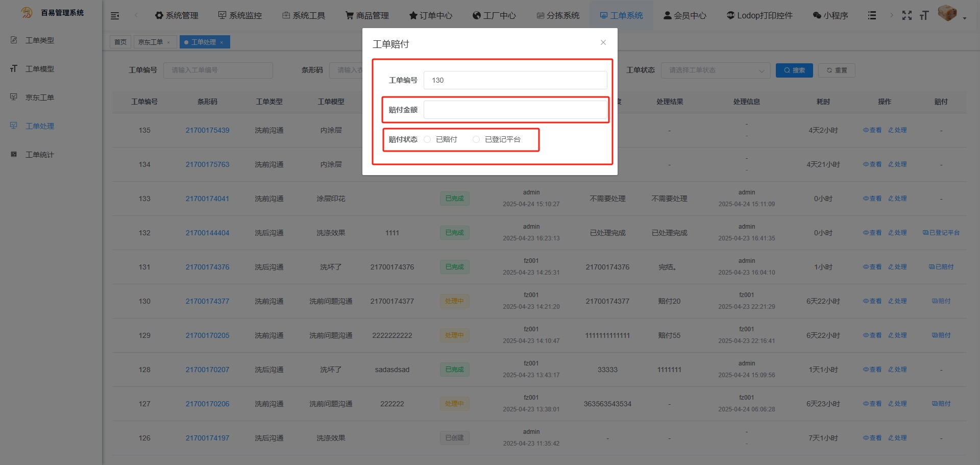Click the fullscreen toggle icon
The image size is (980, 465).
(906, 15)
